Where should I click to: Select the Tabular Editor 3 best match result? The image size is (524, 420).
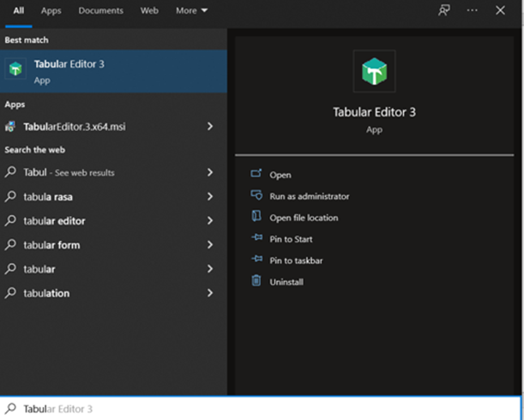point(113,71)
